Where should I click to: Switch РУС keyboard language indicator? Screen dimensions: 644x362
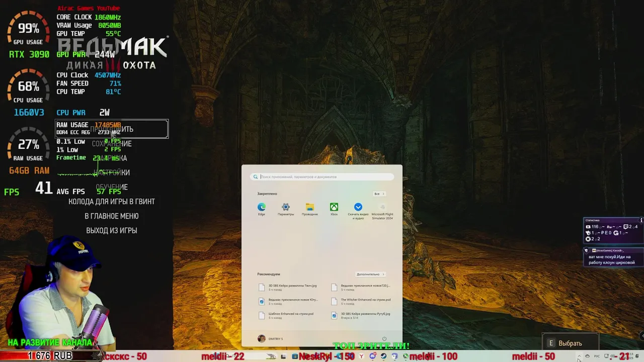[597, 356]
